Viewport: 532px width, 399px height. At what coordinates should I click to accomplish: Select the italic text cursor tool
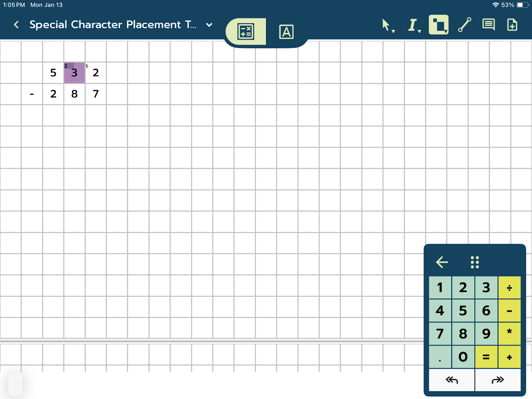(412, 25)
